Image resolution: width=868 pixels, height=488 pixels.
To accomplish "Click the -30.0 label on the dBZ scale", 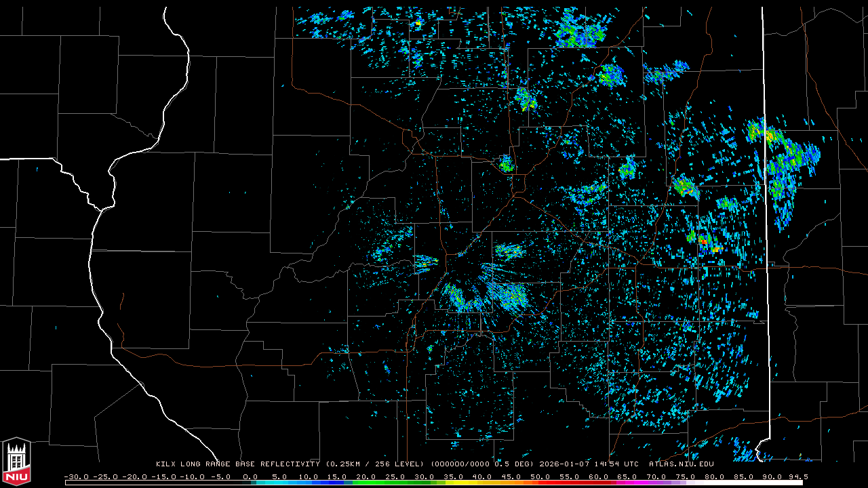I will click(x=77, y=476).
